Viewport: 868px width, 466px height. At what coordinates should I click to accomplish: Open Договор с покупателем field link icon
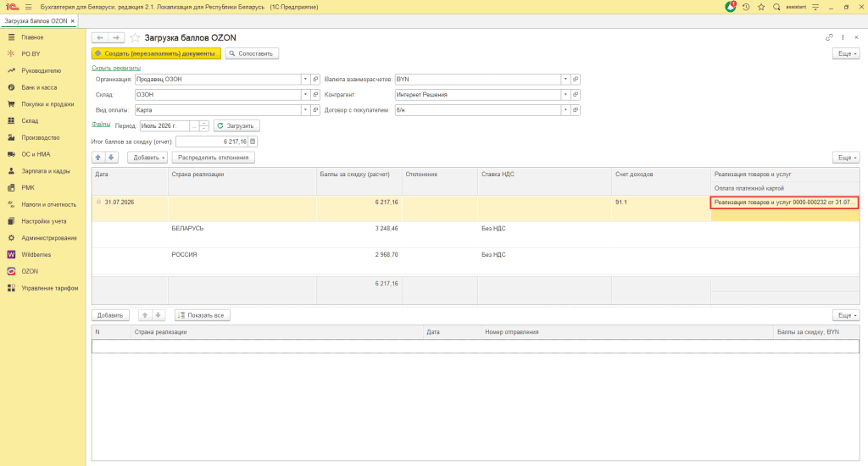pos(576,110)
